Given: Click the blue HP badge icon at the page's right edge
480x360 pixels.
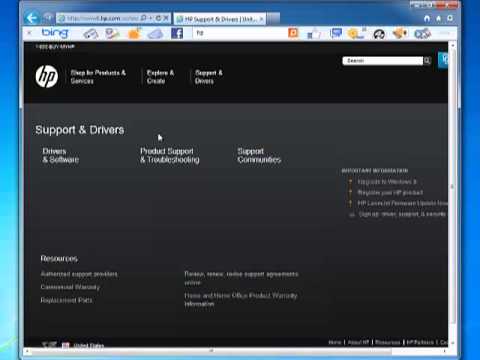Looking at the screenshot, I should coord(443,60).
